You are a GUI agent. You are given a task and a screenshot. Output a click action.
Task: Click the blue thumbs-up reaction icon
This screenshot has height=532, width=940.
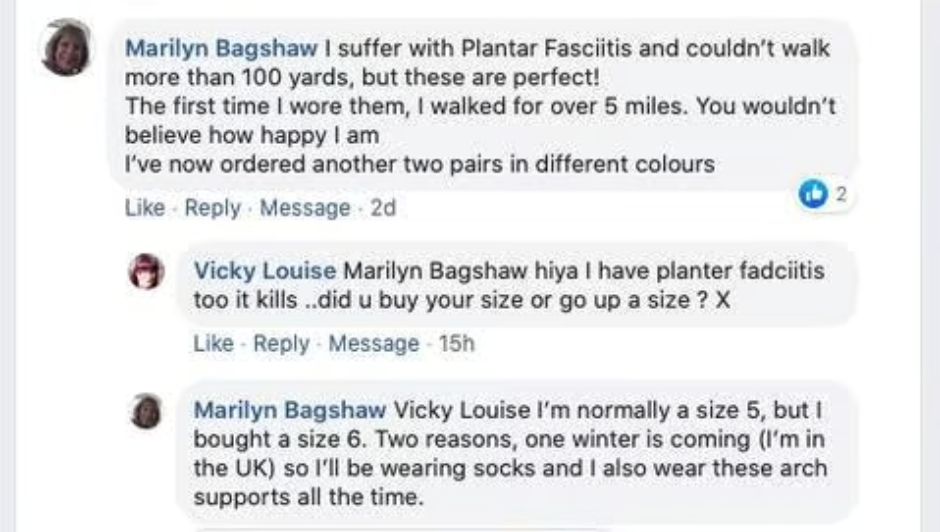click(x=811, y=195)
